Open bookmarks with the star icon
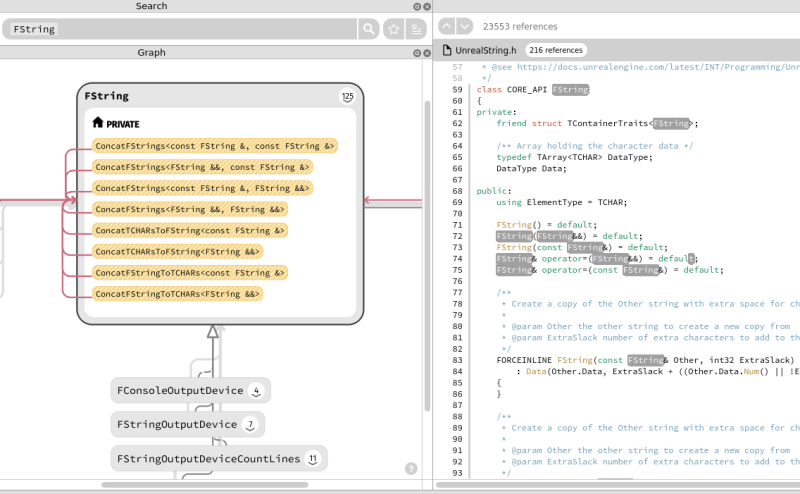 pyautogui.click(x=394, y=30)
